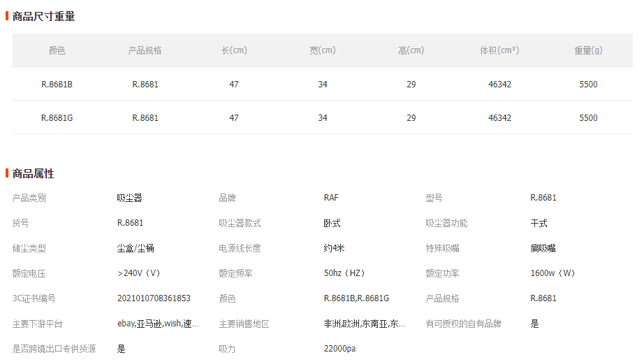Click volume 46342 in R.8681G row

500,118
